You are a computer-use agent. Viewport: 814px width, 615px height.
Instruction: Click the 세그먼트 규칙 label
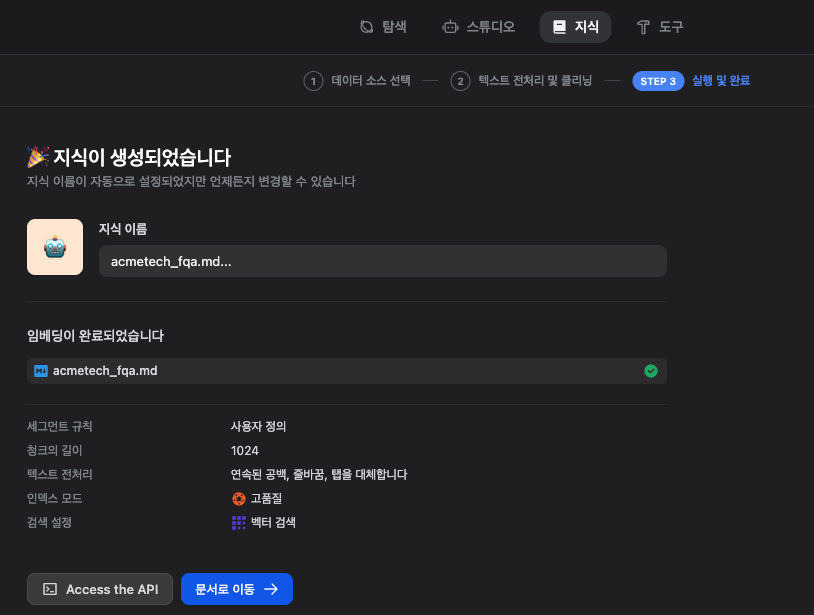pyautogui.click(x=60, y=427)
